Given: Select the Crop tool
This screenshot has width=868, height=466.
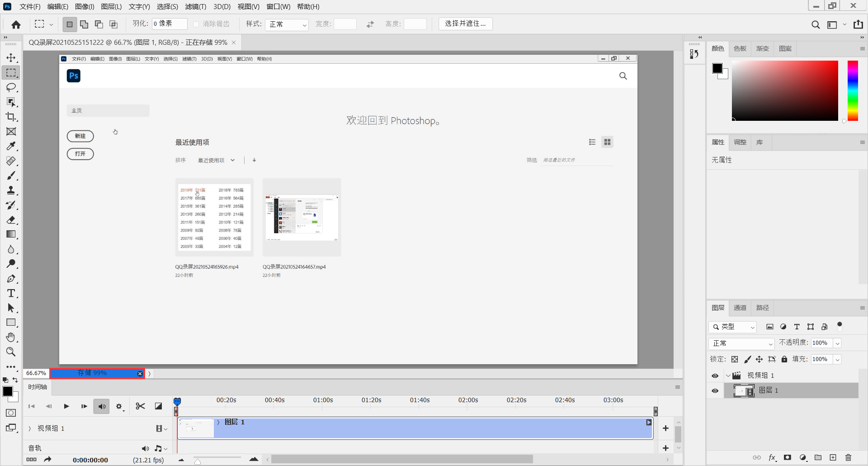Looking at the screenshot, I should click(11, 117).
